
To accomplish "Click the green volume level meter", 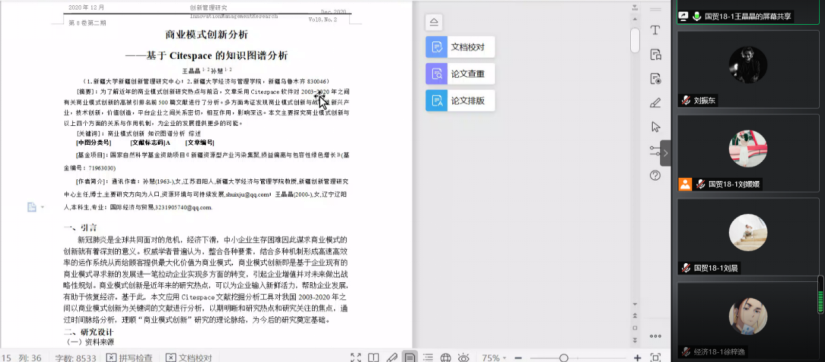I will pos(820,296).
